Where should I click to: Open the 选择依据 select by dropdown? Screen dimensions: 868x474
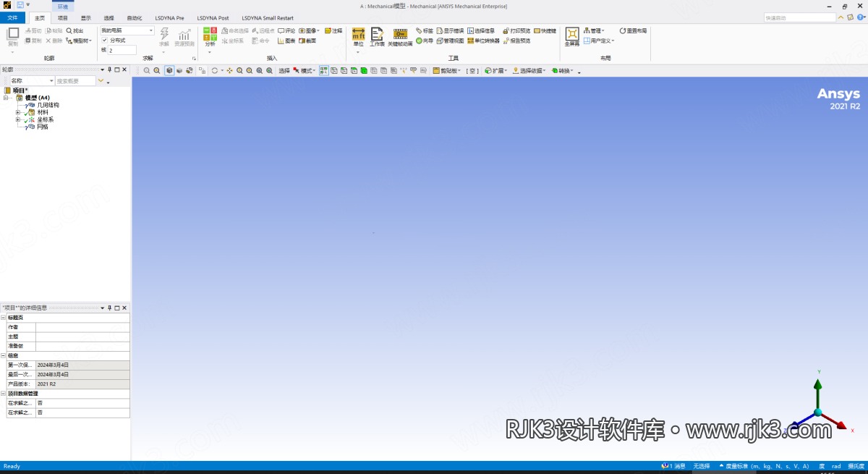[530, 71]
